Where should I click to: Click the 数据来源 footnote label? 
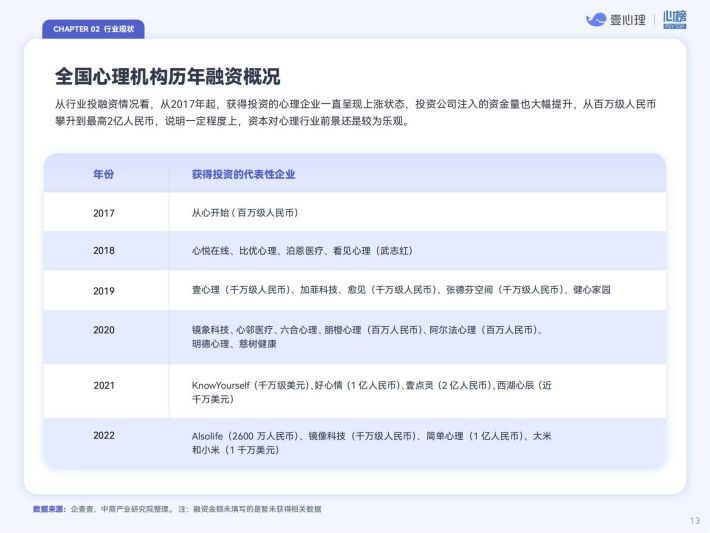(x=49, y=509)
